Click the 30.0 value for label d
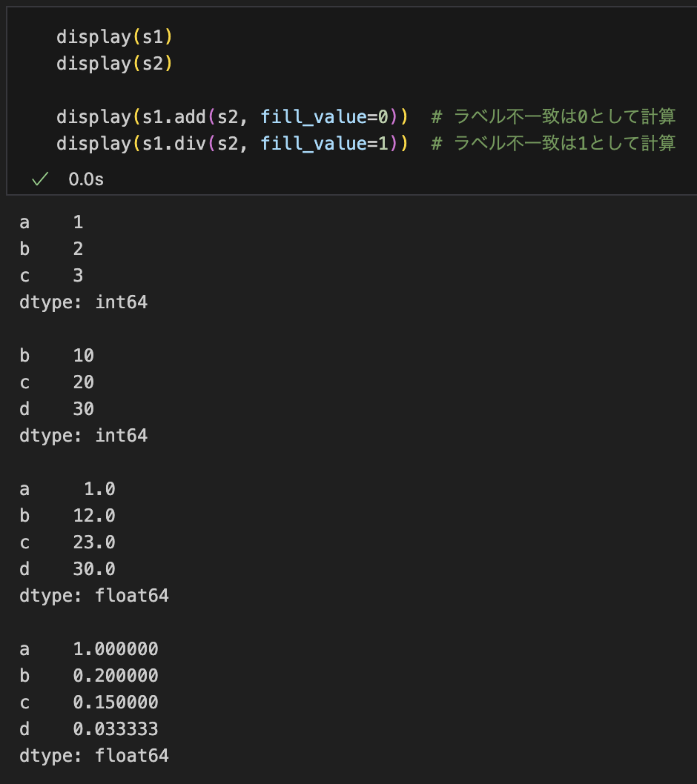697x784 pixels. click(x=94, y=569)
